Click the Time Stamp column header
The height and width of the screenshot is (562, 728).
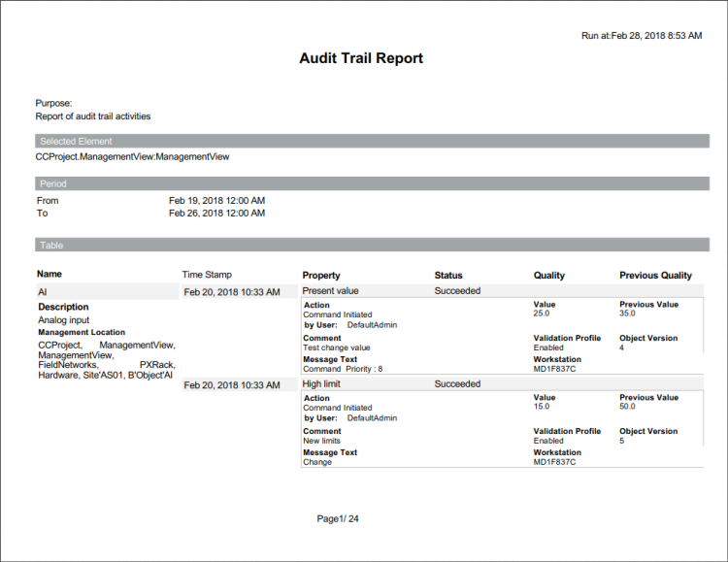pyautogui.click(x=207, y=275)
